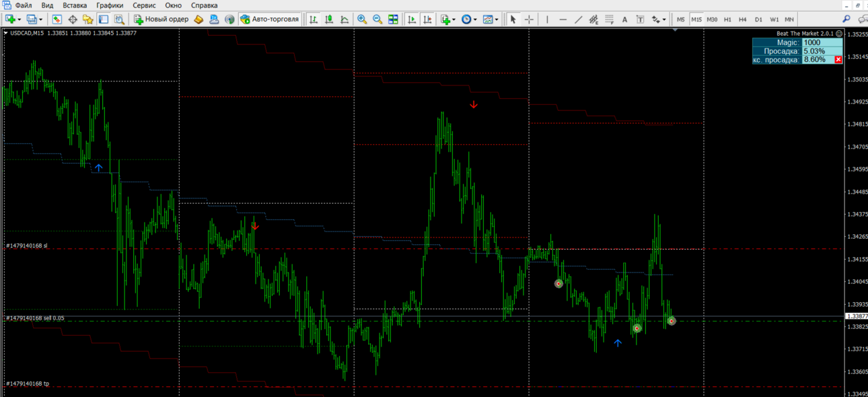
Task: Open the Вид menu
Action: 47,5
